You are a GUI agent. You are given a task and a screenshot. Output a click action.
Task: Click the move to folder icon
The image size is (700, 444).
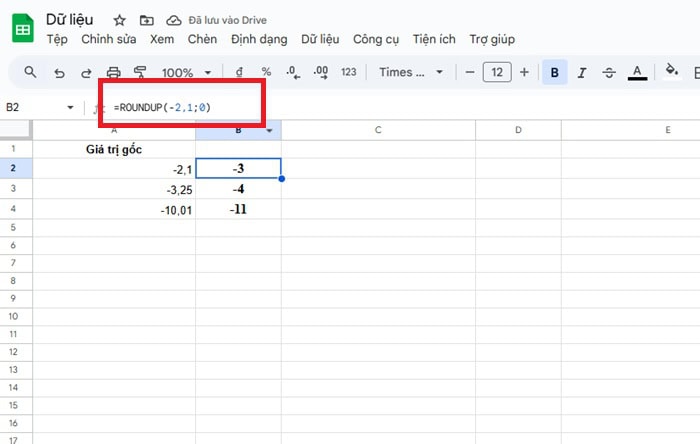[146, 20]
